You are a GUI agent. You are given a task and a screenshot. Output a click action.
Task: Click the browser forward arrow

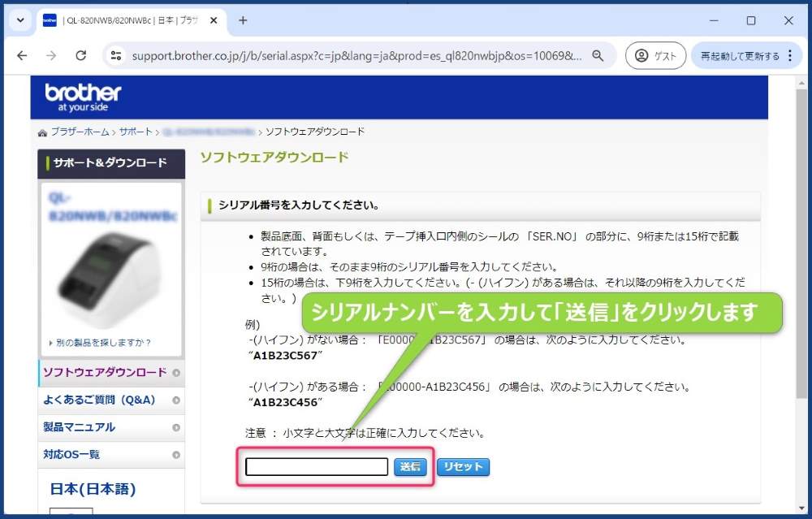pyautogui.click(x=50, y=55)
